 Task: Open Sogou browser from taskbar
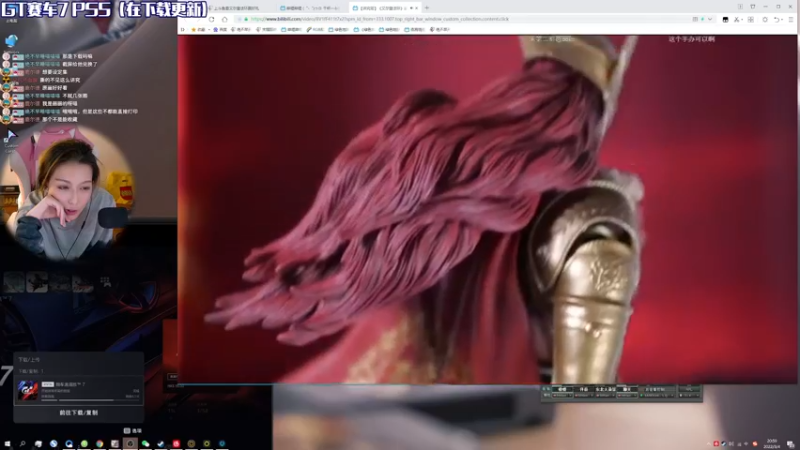[54, 444]
